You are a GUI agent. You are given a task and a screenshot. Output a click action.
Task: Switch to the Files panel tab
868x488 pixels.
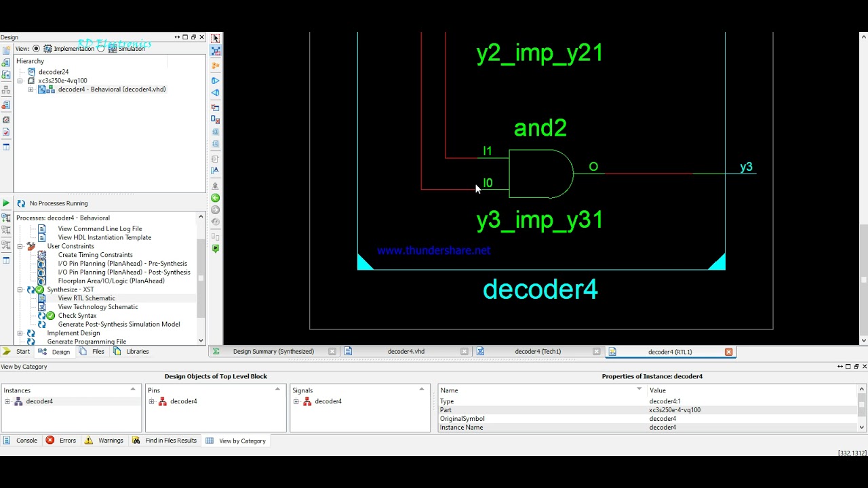[92, 352]
